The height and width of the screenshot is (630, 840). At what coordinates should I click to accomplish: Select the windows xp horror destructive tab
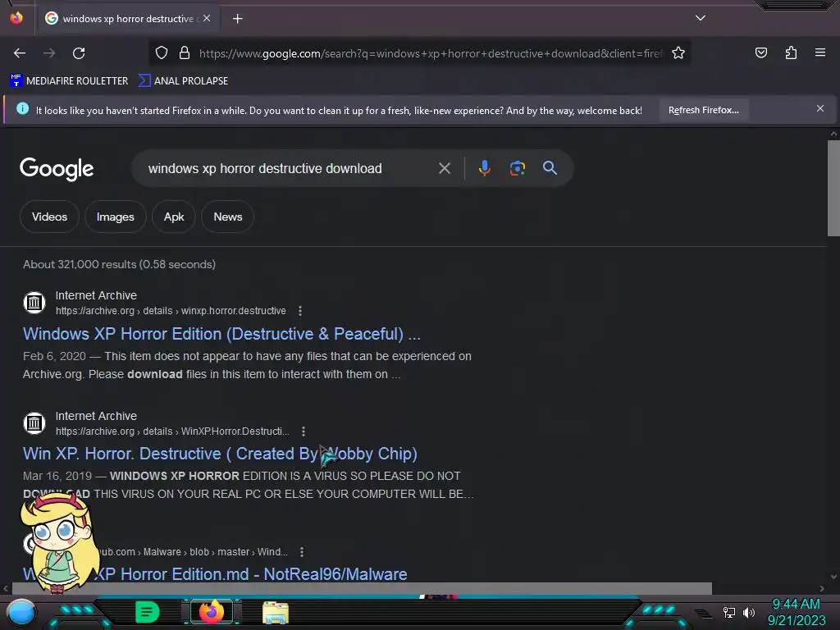[128, 19]
